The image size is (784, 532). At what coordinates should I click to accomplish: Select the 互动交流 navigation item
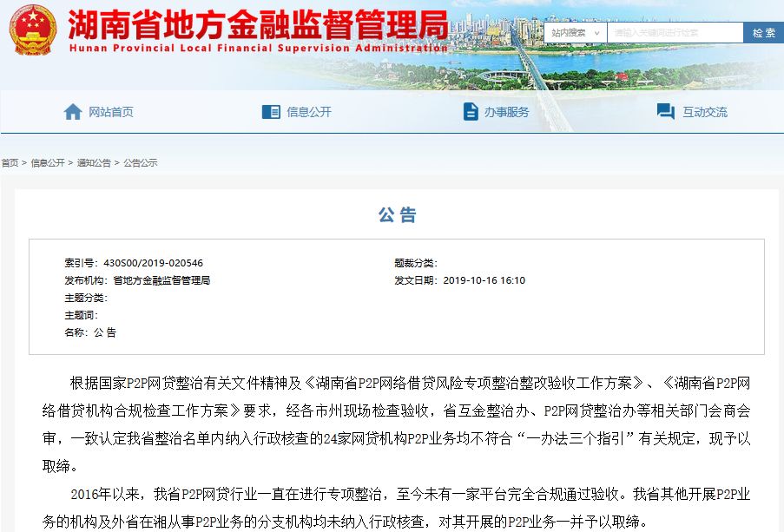tap(705, 112)
